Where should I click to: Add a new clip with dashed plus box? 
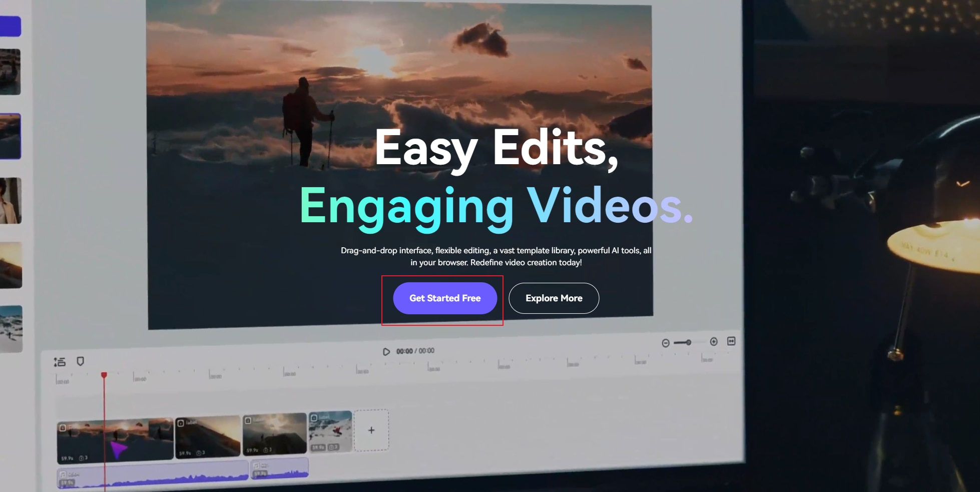point(371,430)
